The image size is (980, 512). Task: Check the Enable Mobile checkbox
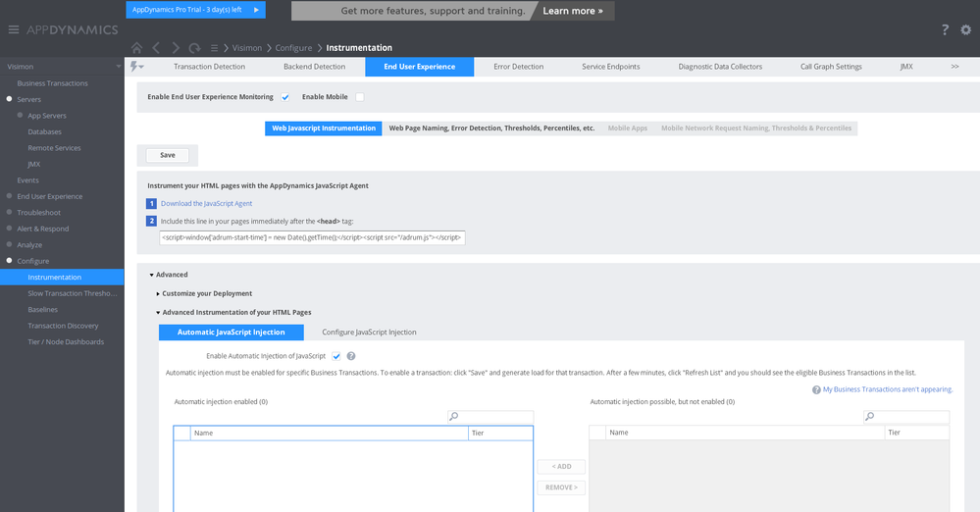click(359, 97)
